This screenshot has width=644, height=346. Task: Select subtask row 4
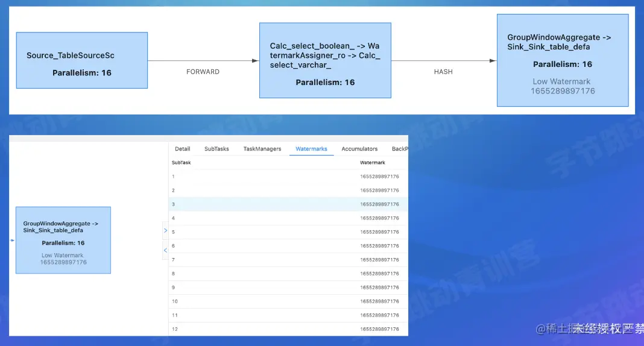tap(288, 218)
